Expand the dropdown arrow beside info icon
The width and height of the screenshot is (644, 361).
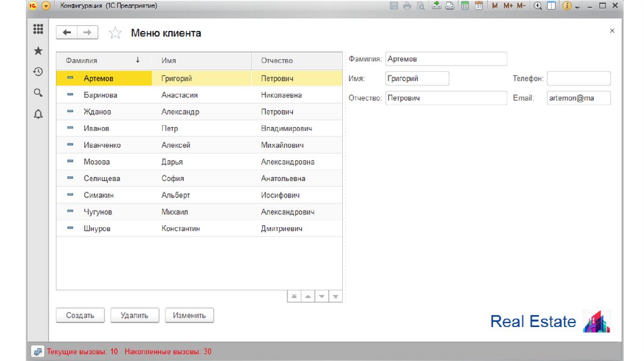(x=577, y=6)
